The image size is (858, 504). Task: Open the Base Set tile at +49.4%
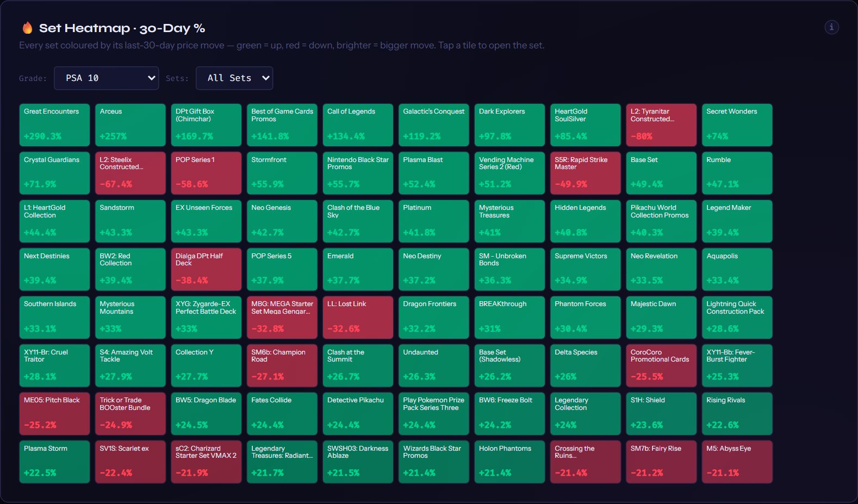click(x=661, y=173)
